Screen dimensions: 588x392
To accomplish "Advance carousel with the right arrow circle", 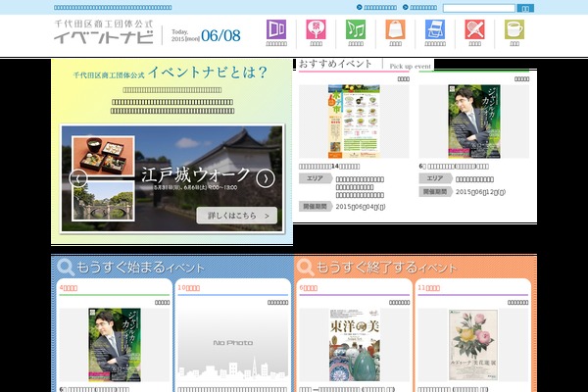I will [266, 178].
